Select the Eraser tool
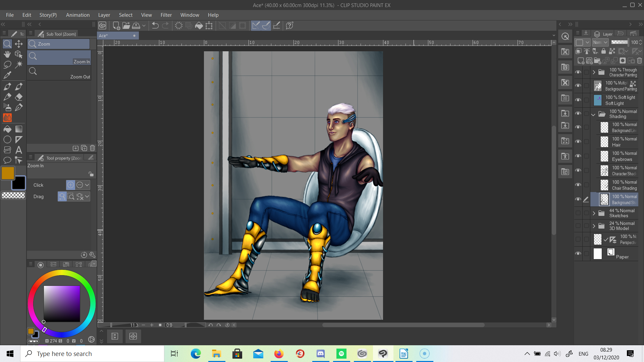The width and height of the screenshot is (644, 362). [x=19, y=97]
